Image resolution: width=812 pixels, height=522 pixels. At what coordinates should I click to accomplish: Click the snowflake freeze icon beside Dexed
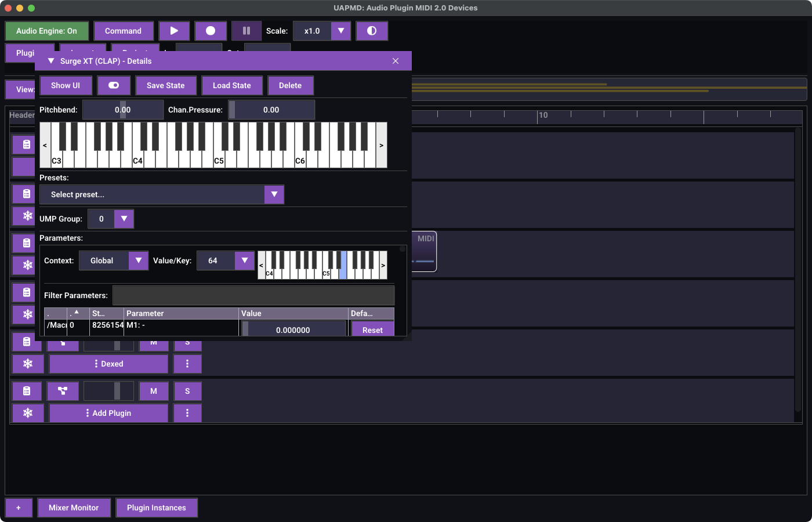point(27,364)
